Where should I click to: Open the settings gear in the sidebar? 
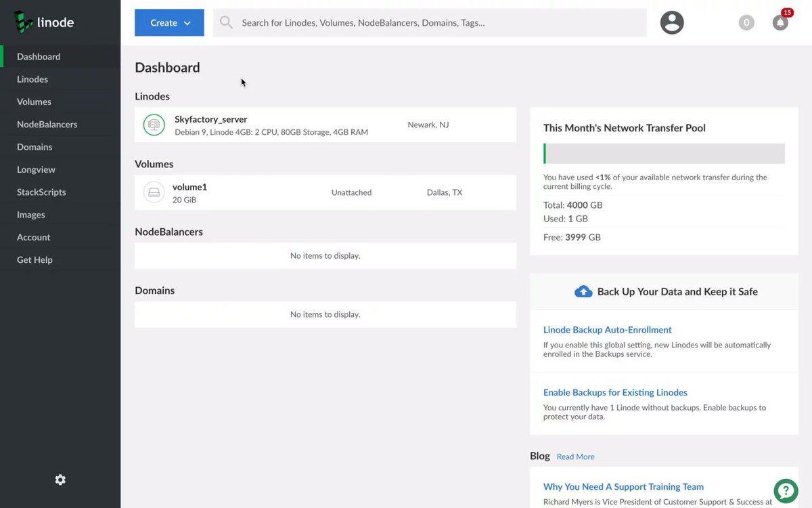60,480
